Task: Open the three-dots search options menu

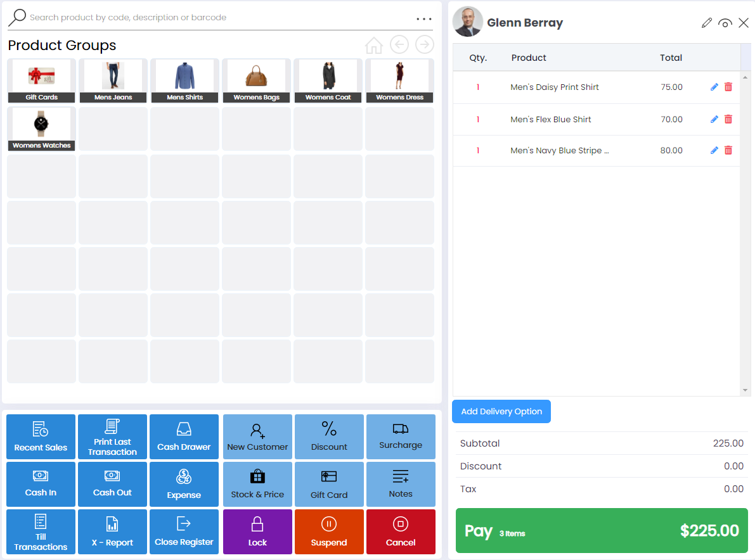Action: pyautogui.click(x=424, y=19)
